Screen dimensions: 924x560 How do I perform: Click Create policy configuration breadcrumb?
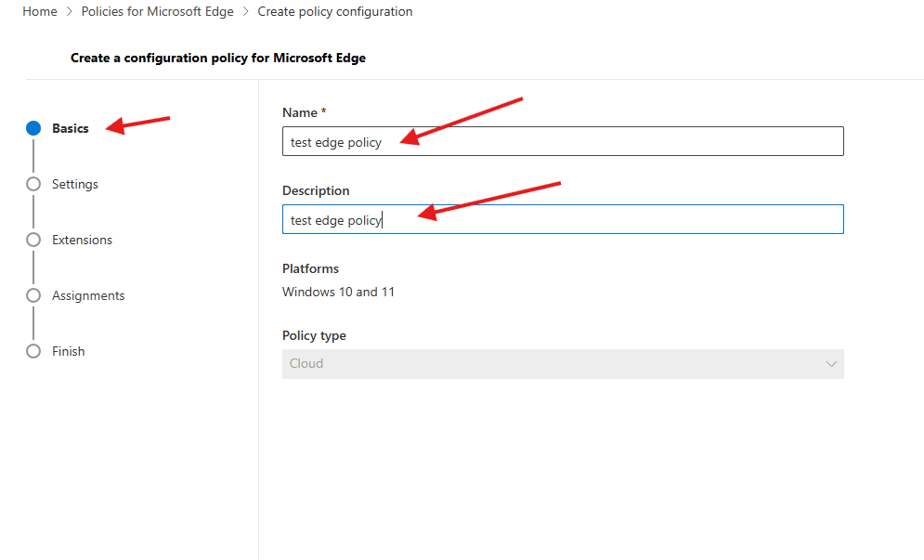[334, 12]
